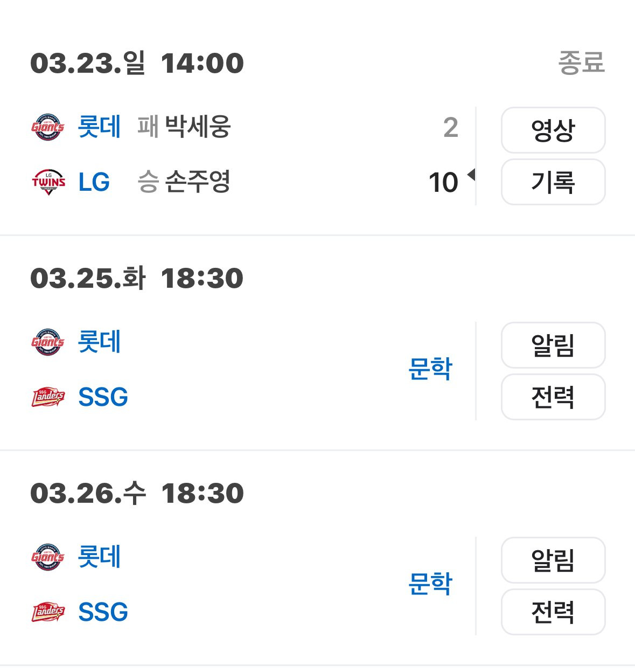Viewport: 635px width, 672px height.
Task: Click SSG Landers logo in 03.25 game
Action: (48, 397)
